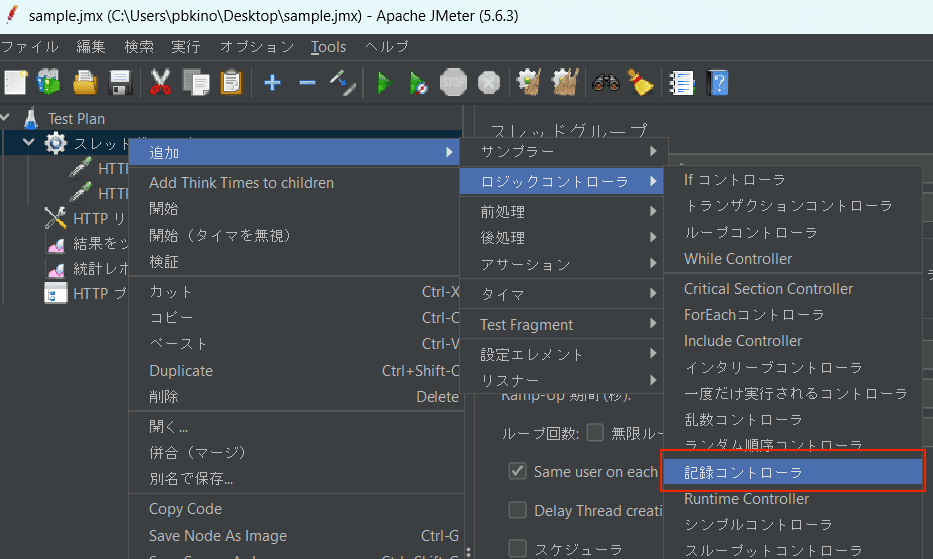
Task: Expand the リスナー submenu
Action: click(x=561, y=380)
